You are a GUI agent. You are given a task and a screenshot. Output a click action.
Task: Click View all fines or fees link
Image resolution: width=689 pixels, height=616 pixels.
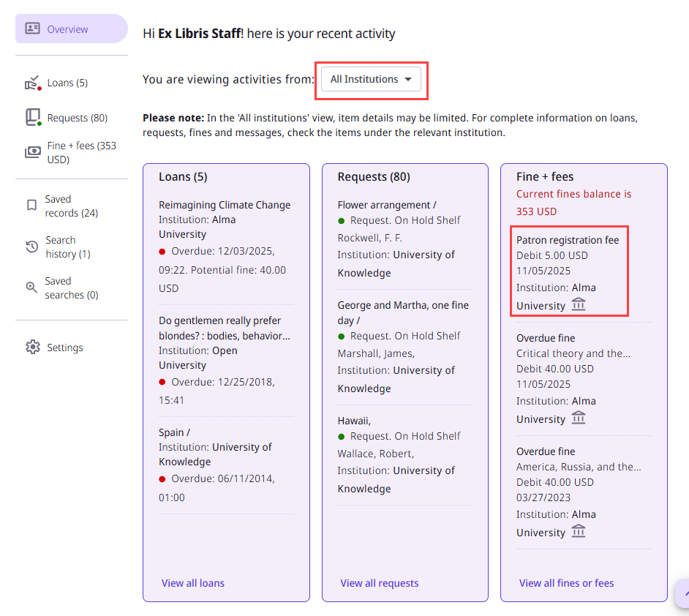tap(566, 583)
